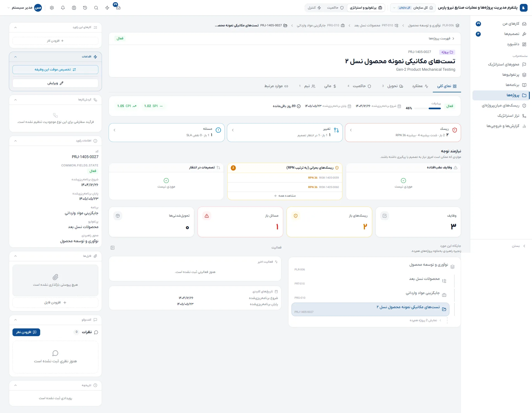Collapse the کارهای این رکورد panel

pos(16,27)
